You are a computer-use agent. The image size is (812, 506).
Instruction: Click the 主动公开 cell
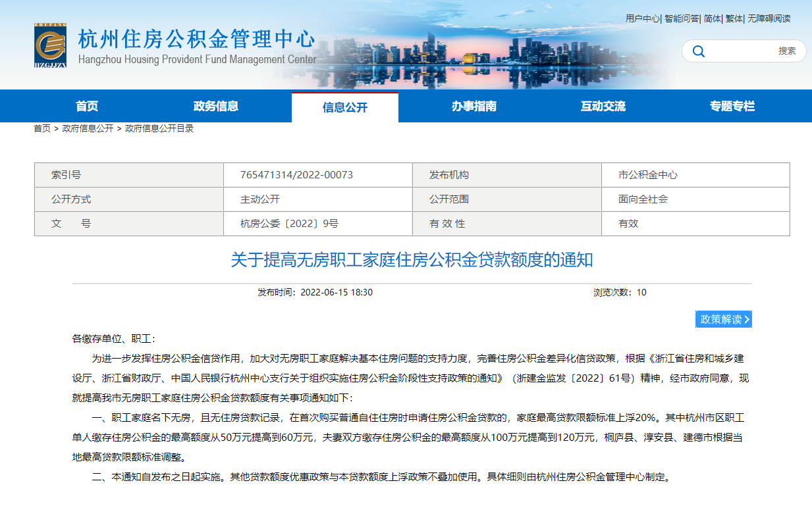(x=317, y=199)
